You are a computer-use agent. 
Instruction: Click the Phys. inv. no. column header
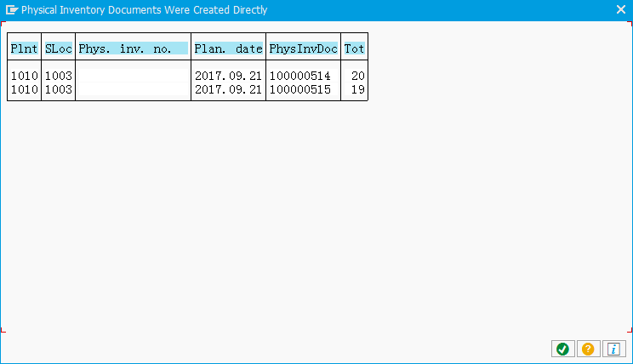(x=133, y=48)
